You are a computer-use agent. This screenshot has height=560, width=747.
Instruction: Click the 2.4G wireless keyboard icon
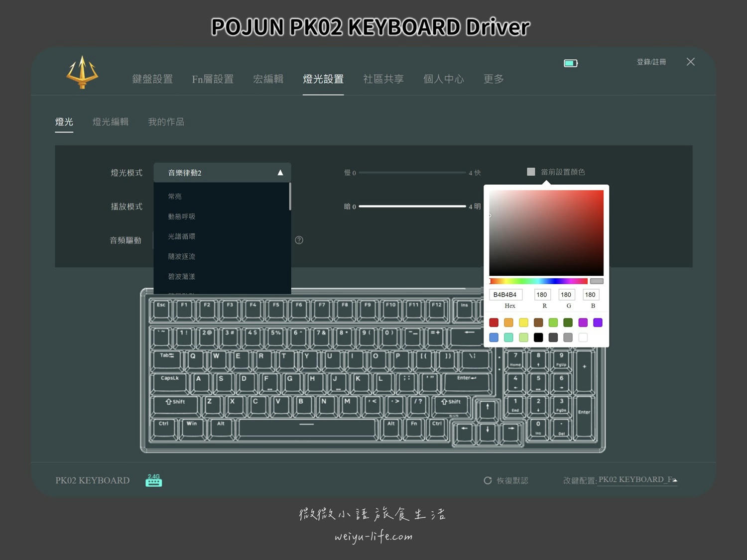pyautogui.click(x=153, y=480)
